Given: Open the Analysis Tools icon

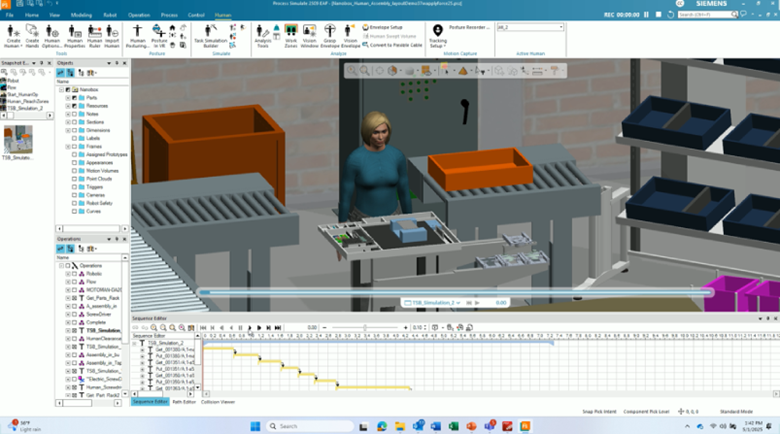Looking at the screenshot, I should point(263,34).
